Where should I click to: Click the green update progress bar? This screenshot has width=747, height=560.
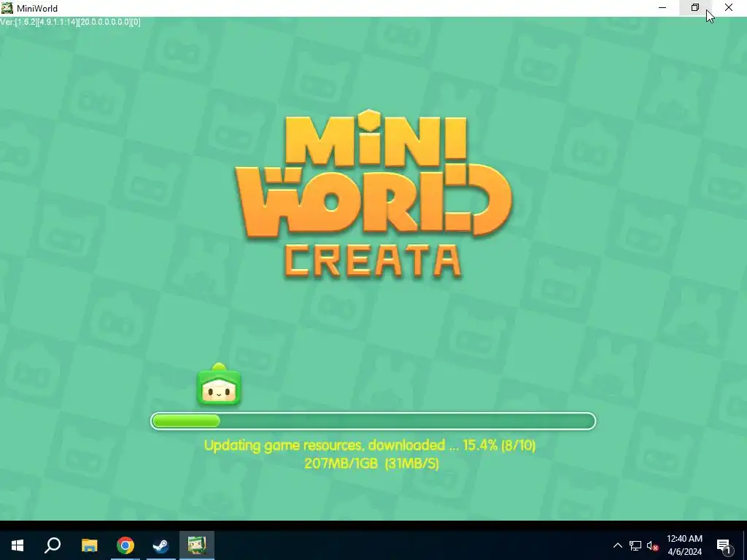pos(373,421)
